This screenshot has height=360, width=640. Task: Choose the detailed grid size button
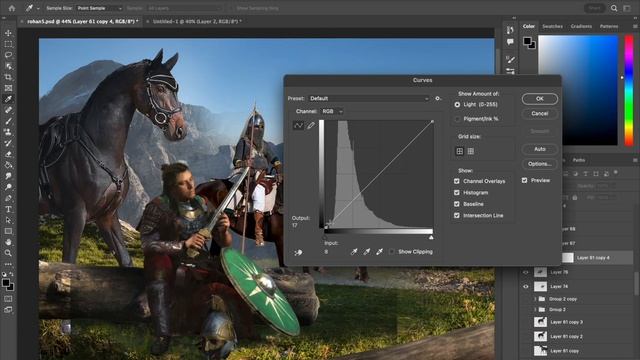coord(471,151)
